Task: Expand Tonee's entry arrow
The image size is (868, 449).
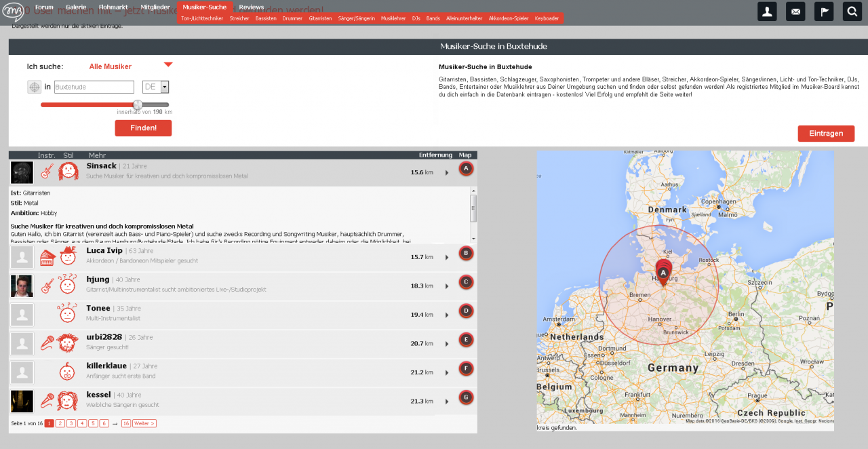Action: [447, 315]
